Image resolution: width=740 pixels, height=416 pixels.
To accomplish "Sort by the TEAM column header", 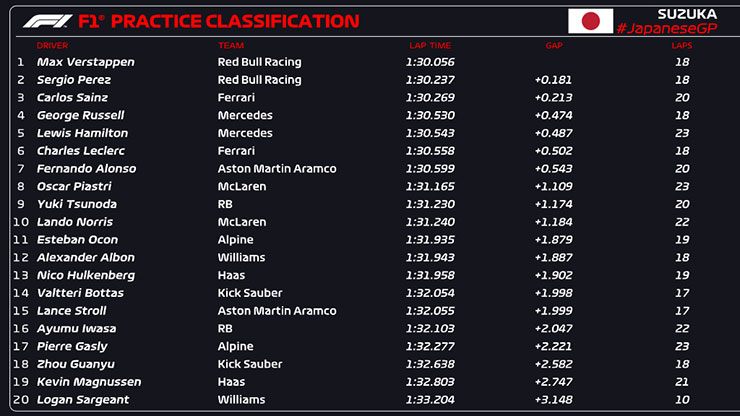I will pos(230,46).
